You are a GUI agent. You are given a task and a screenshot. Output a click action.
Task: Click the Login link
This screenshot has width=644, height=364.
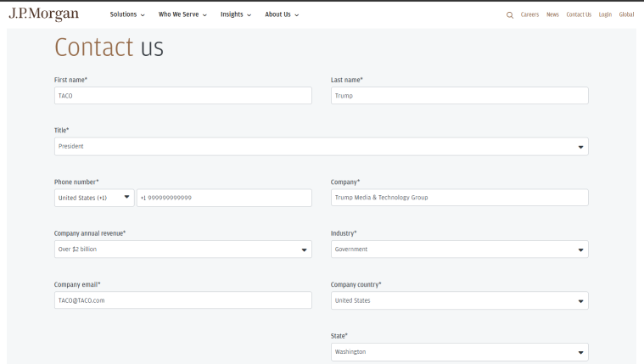point(605,14)
